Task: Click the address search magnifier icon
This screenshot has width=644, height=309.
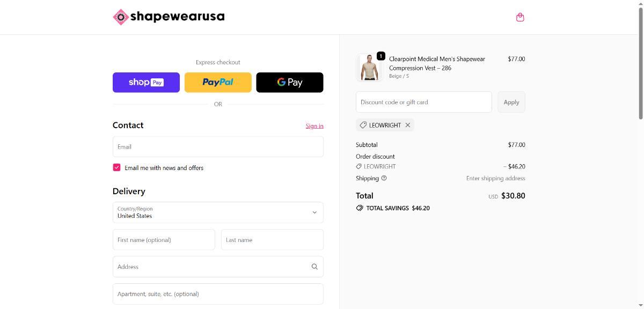Action: coord(314,267)
